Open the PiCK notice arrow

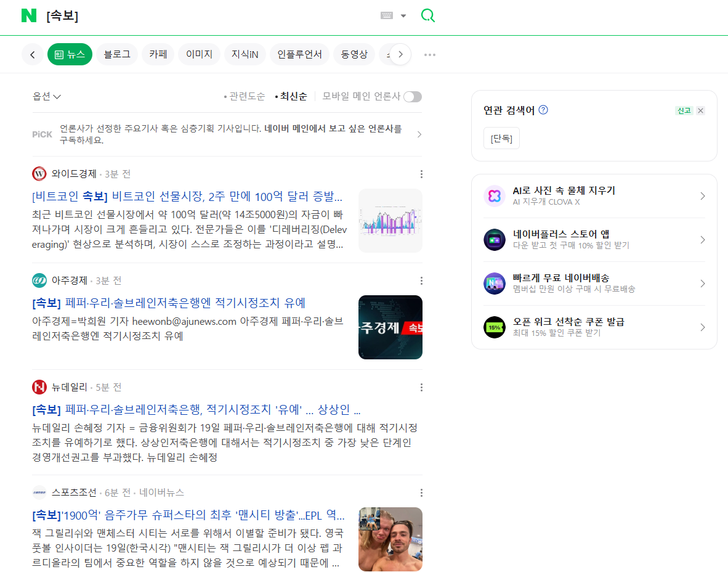419,134
